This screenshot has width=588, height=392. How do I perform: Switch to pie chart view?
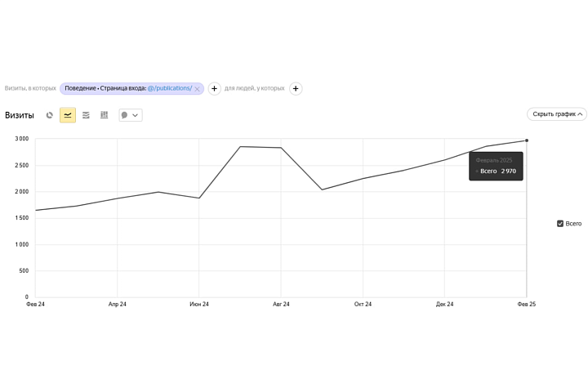click(50, 115)
